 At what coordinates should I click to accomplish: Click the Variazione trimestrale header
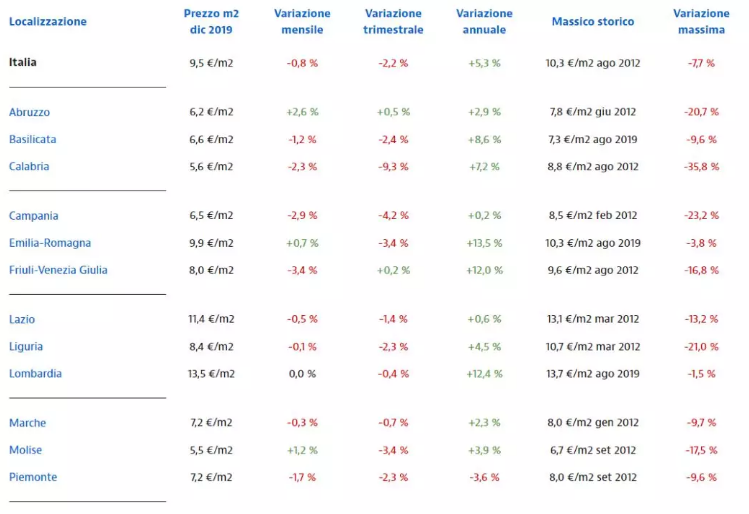(x=393, y=21)
